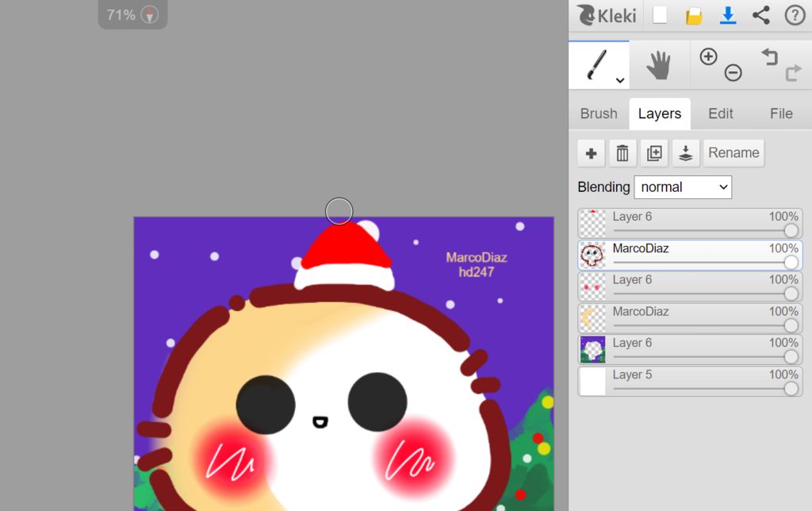This screenshot has height=511, width=812.
Task: Select Layer 6 thumbnail with purple background
Action: 592,349
